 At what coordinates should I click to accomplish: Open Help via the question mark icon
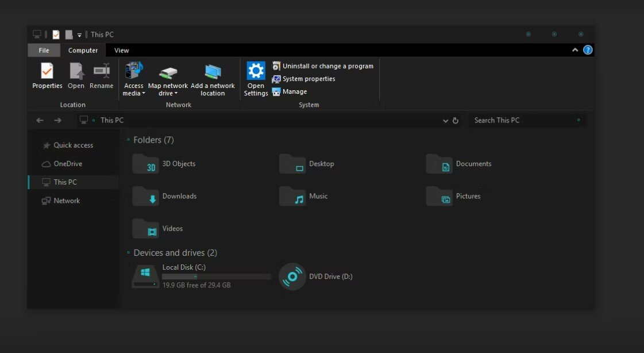pyautogui.click(x=588, y=50)
